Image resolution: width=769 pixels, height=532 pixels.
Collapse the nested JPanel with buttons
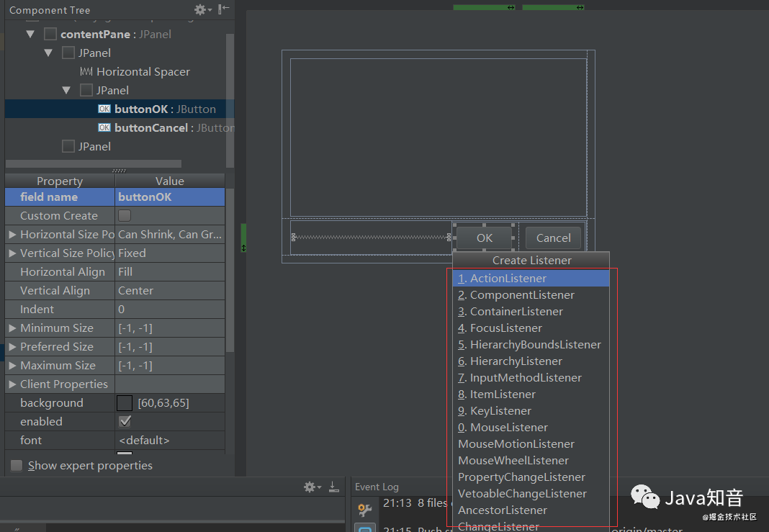[x=66, y=90]
